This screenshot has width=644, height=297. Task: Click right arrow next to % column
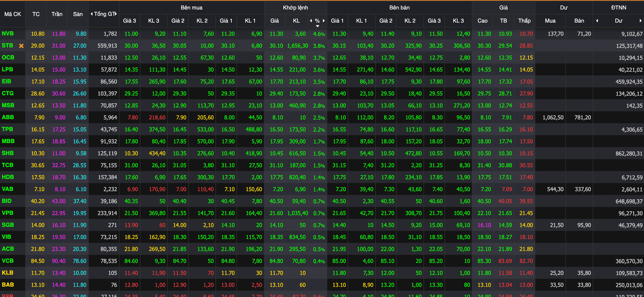pos(324,21)
